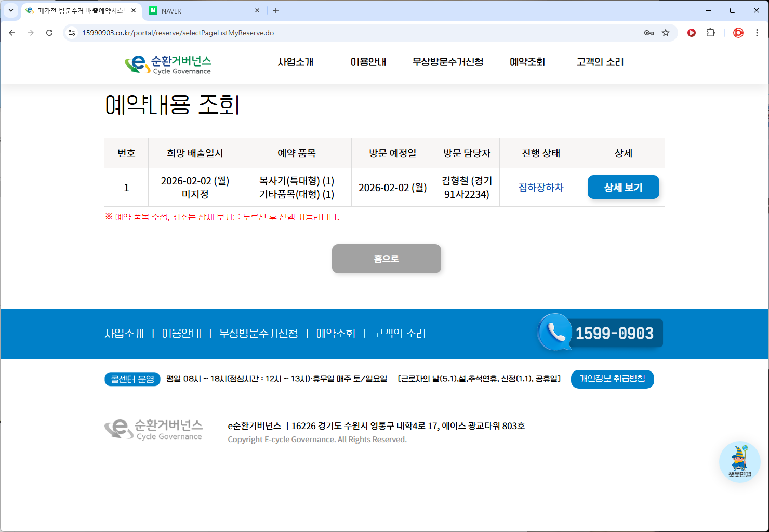Screen dimensions: 769x532
Task: Expand the tab search dropdown arrow
Action: click(10, 10)
